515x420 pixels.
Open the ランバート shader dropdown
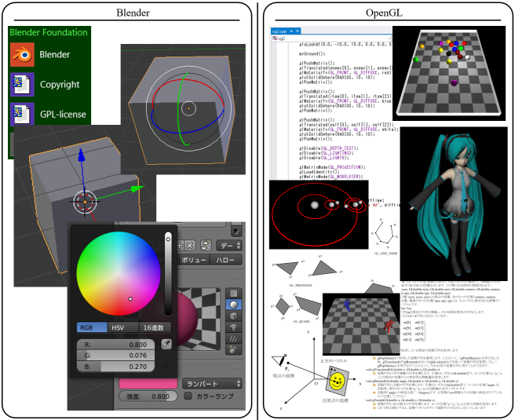[x=212, y=384]
